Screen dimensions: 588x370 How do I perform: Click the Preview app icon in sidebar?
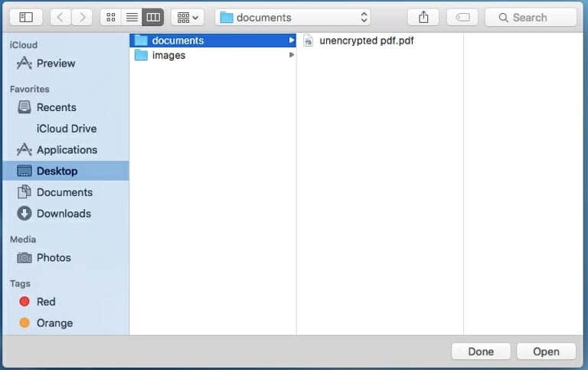pos(24,63)
